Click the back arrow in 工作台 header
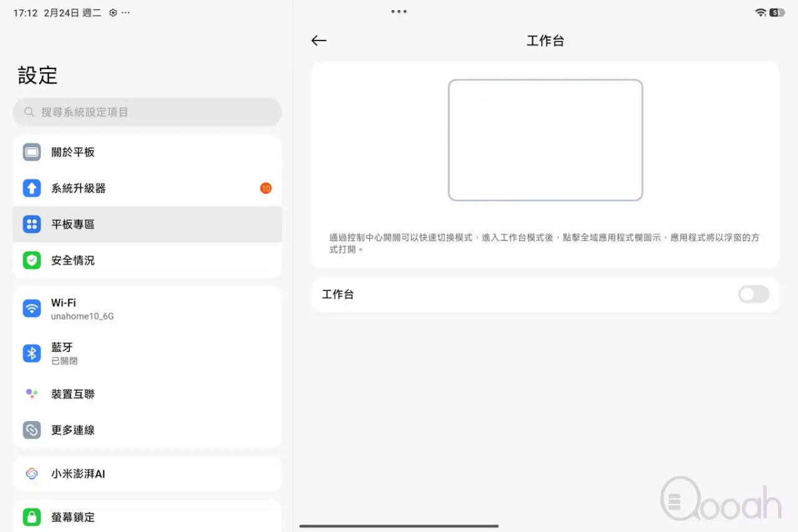This screenshot has width=798, height=532. point(319,41)
